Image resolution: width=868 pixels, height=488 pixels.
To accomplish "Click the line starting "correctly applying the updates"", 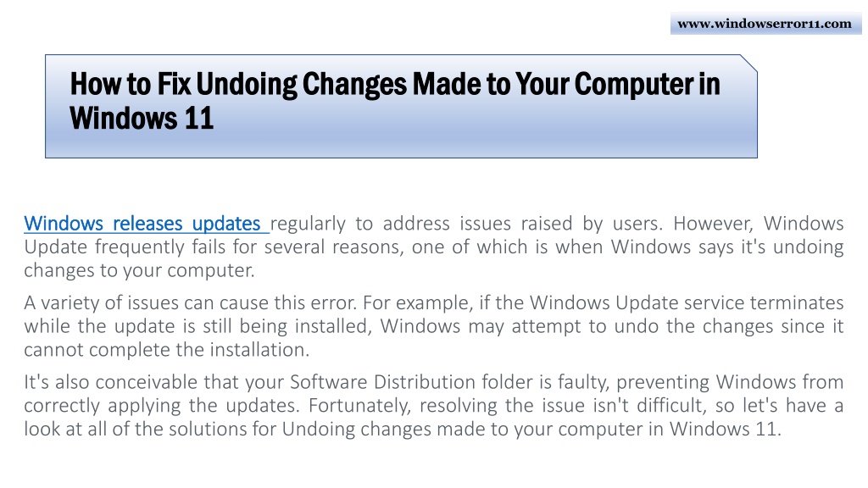I will tap(433, 405).
